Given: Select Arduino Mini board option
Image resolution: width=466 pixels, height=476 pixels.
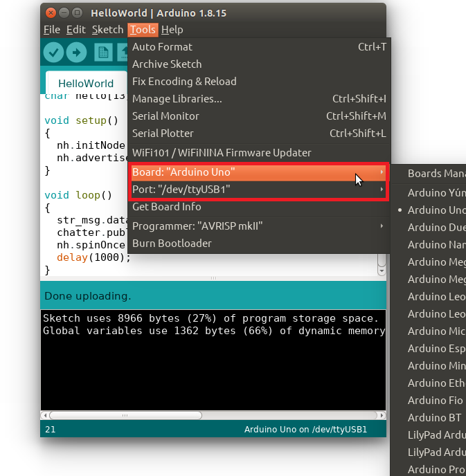Looking at the screenshot, I should coord(429,366).
